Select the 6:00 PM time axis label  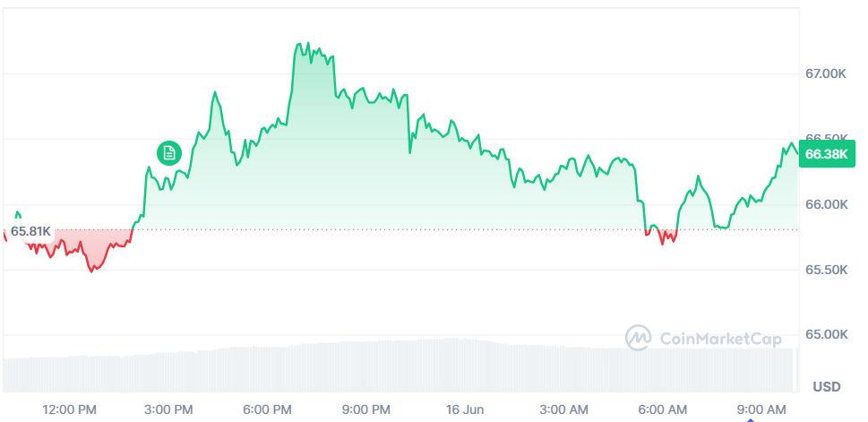266,409
